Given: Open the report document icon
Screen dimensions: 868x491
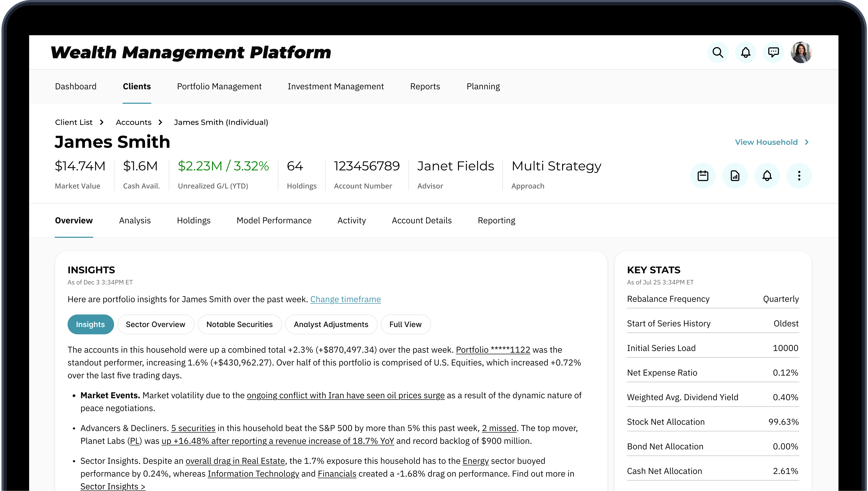Looking at the screenshot, I should tap(735, 176).
